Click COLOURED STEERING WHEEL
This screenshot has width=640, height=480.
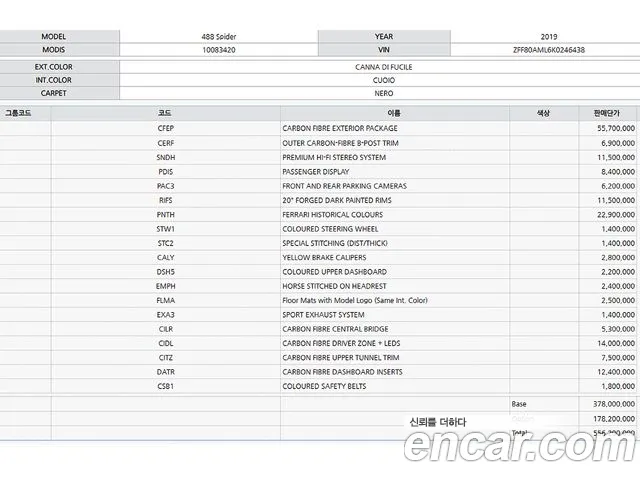(x=330, y=229)
